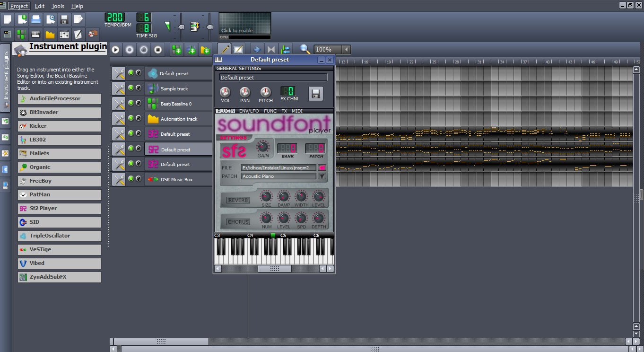Open the Piano Roll
The image size is (644, 352).
36,34
